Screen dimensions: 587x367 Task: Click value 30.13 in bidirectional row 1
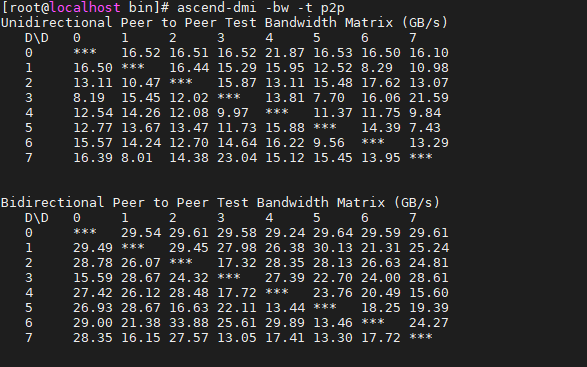tap(333, 248)
